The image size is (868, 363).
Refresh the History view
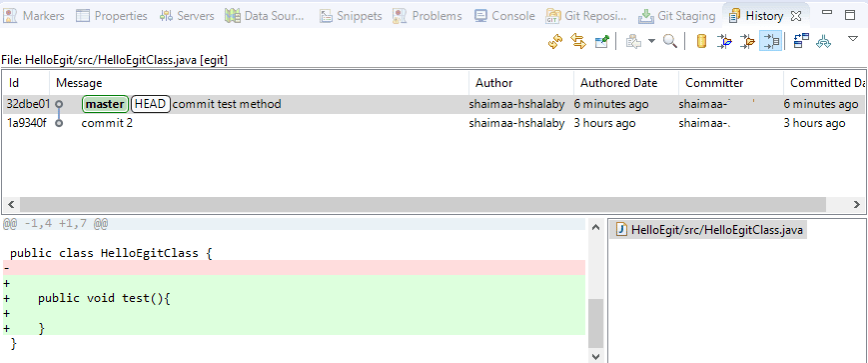pyautogui.click(x=555, y=41)
